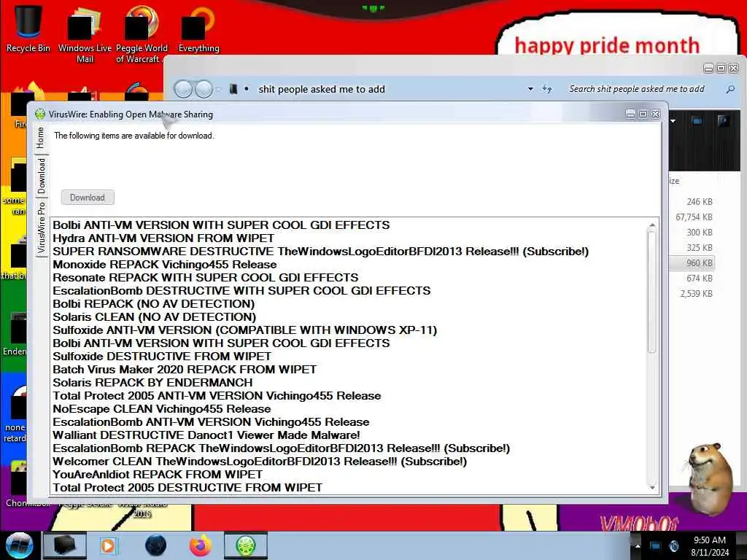
Task: Click the network tray icon
Action: pos(656,546)
